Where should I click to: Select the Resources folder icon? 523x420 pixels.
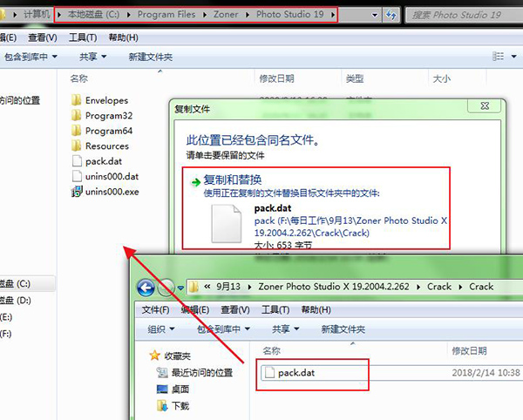tap(77, 146)
